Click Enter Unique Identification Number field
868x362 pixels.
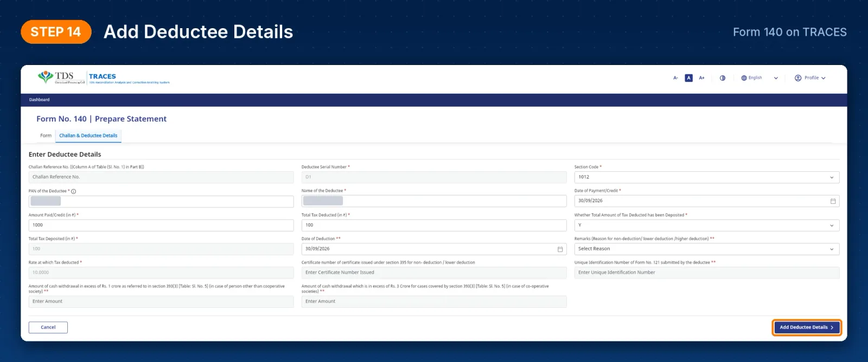pos(707,273)
